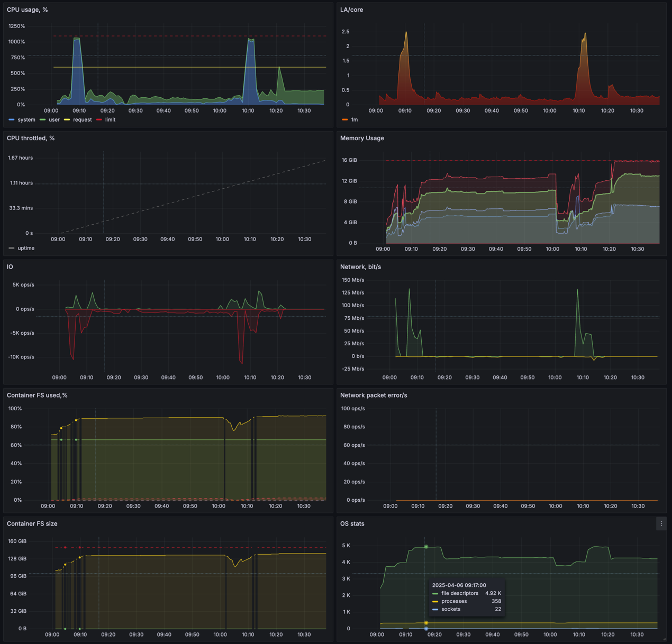Click the gray color swatch beside 'uptime' legend
Image resolution: width=672 pixels, height=644 pixels.
click(12, 248)
